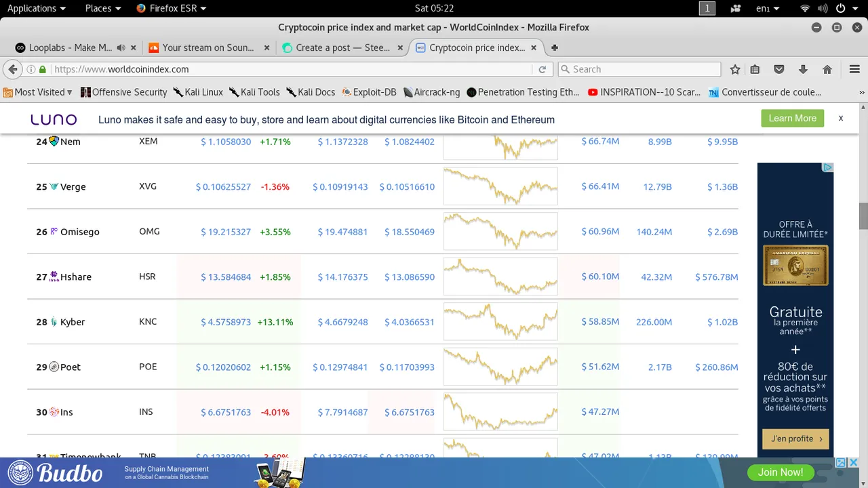Click Poet volume $ 51.62M

coord(600,367)
